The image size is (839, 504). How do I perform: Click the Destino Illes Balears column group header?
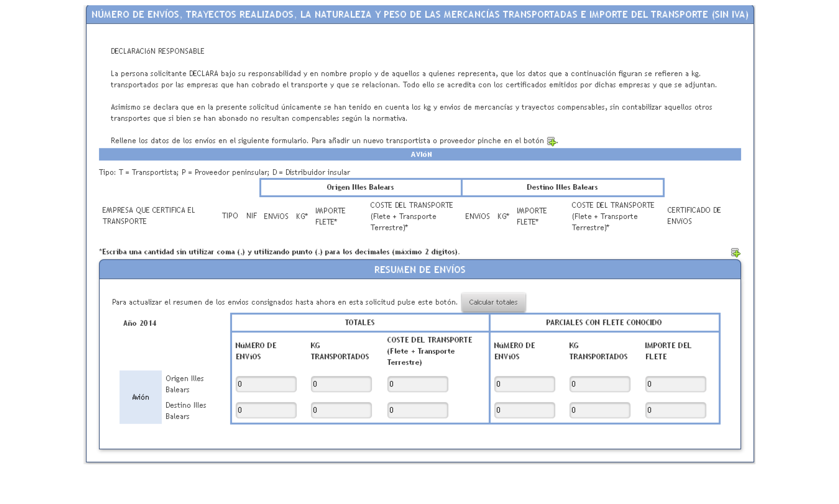coord(562,187)
